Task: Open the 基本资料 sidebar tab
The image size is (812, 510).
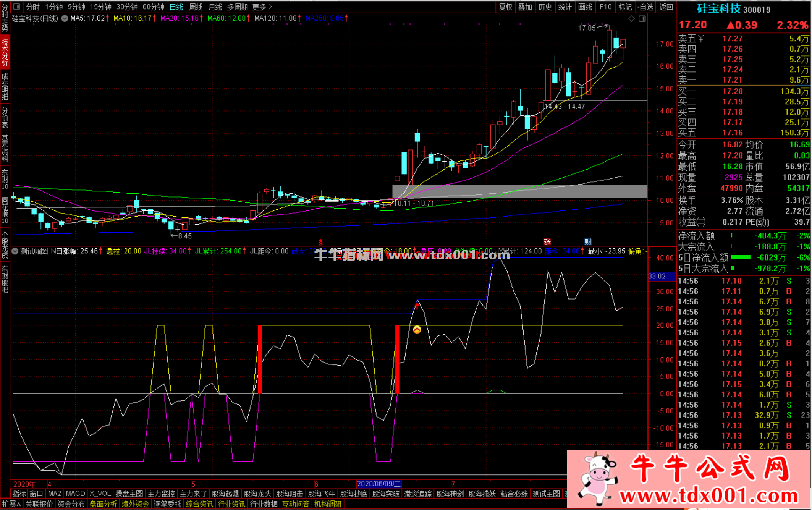Action: [x=5, y=149]
